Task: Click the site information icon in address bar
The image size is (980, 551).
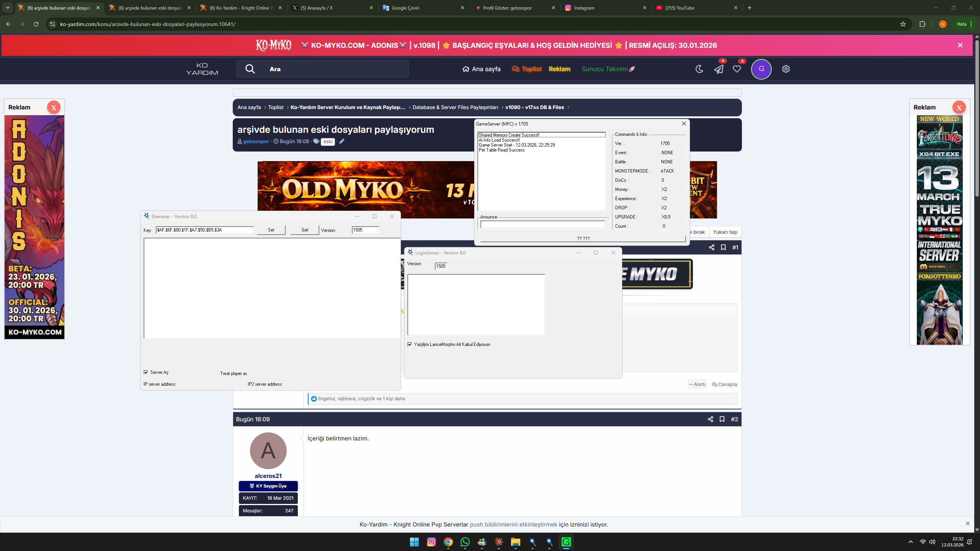Action: click(x=52, y=24)
